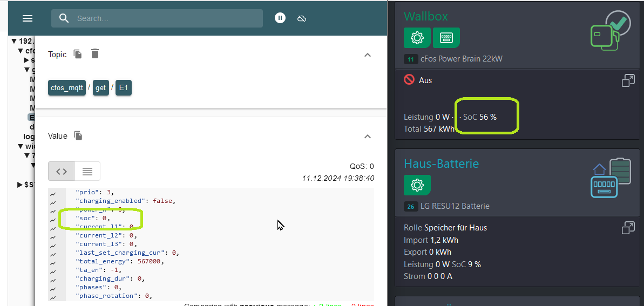Click the "total_energy": 567000 line
The height and width of the screenshot is (306, 644).
(120, 262)
